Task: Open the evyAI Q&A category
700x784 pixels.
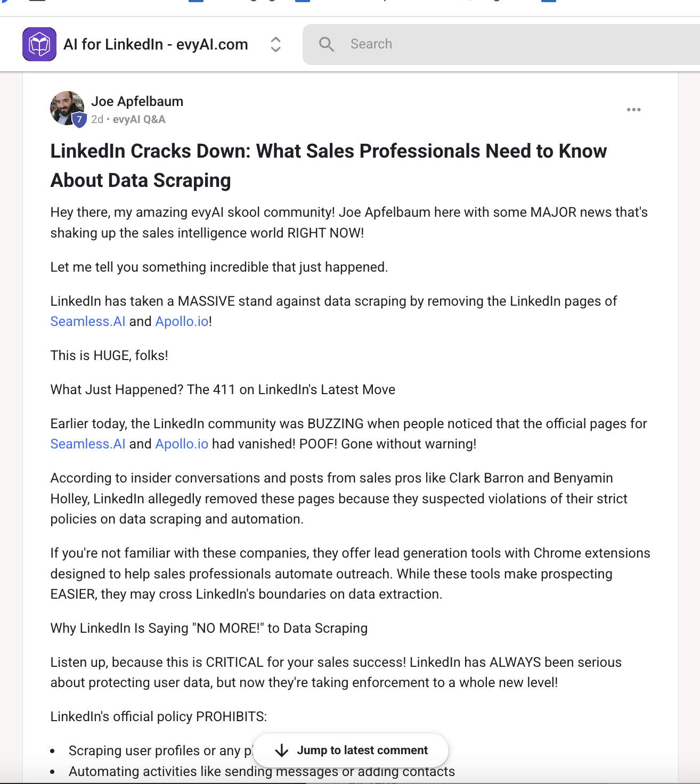Action: 139,119
